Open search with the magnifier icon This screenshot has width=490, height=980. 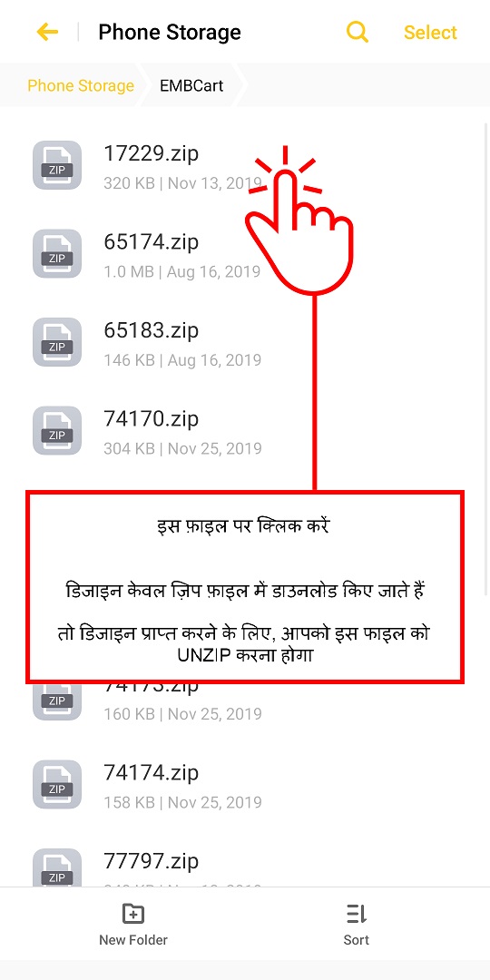[x=358, y=32]
